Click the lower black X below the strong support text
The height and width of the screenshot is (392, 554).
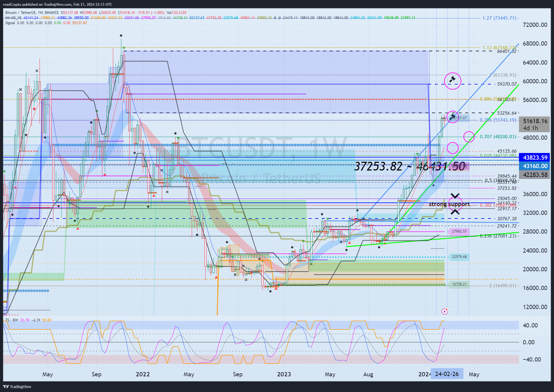click(x=455, y=212)
